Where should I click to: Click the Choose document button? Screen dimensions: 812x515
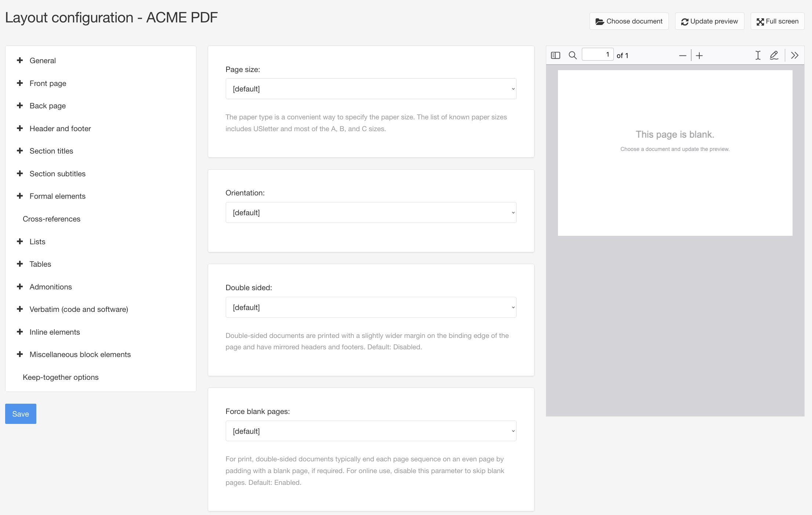629,21
